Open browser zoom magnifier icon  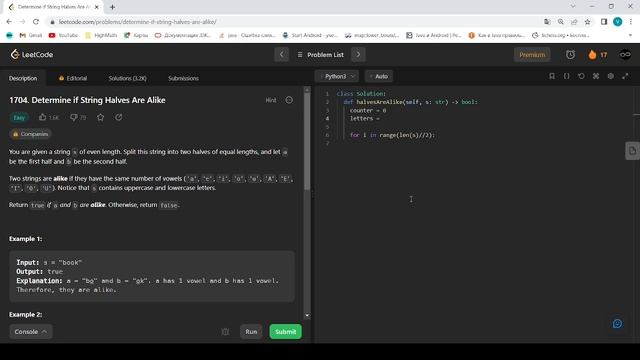click(560, 22)
